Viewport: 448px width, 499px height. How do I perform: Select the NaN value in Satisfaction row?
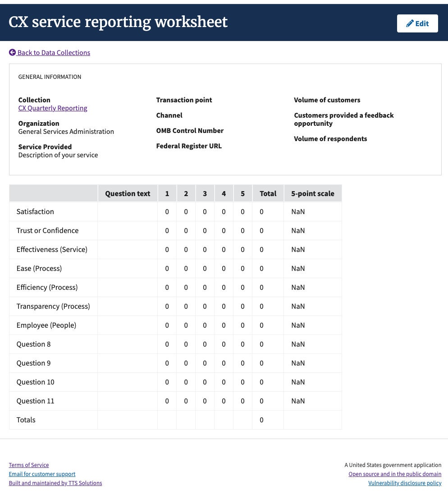click(298, 211)
